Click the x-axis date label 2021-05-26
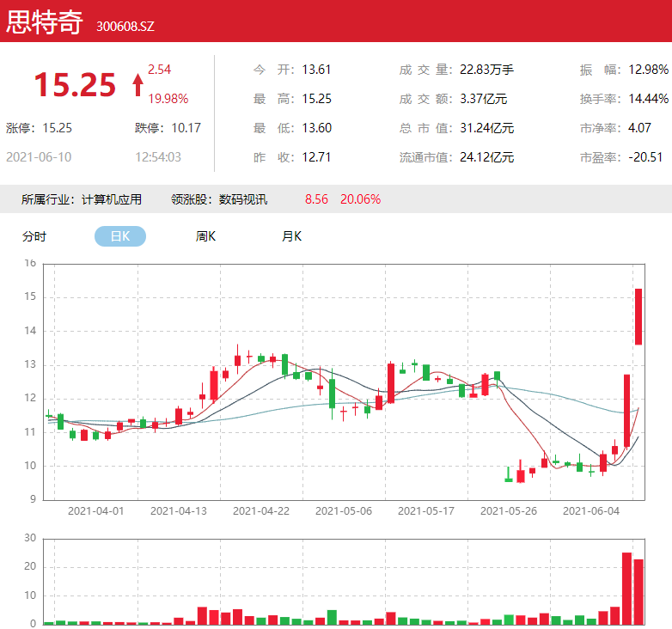672x629 pixels. 509,511
